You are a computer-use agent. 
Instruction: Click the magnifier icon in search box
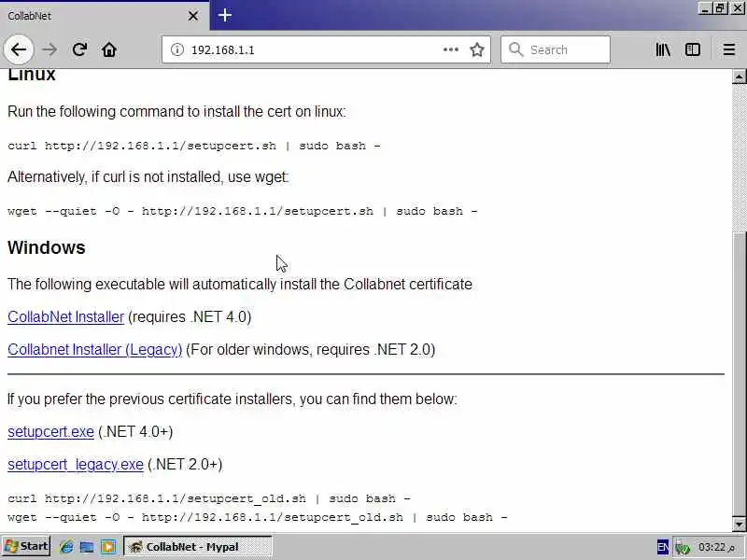[516, 49]
